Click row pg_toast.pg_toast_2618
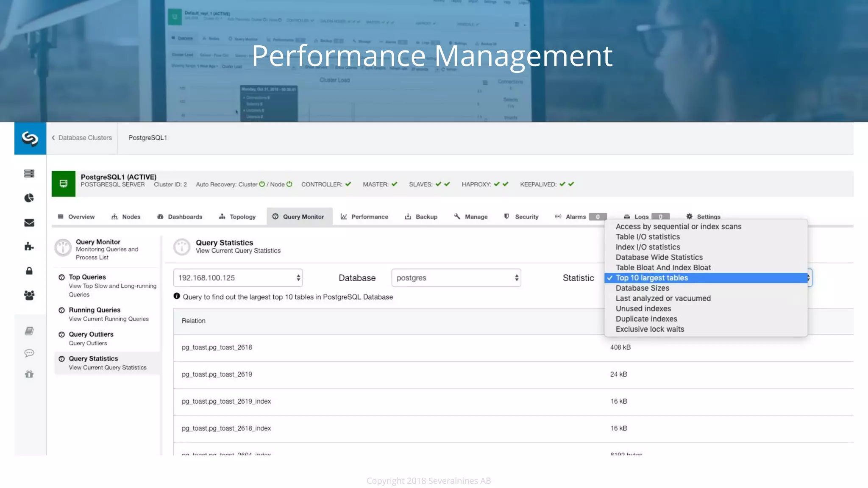Image resolution: width=868 pixels, height=488 pixels. [x=513, y=348]
